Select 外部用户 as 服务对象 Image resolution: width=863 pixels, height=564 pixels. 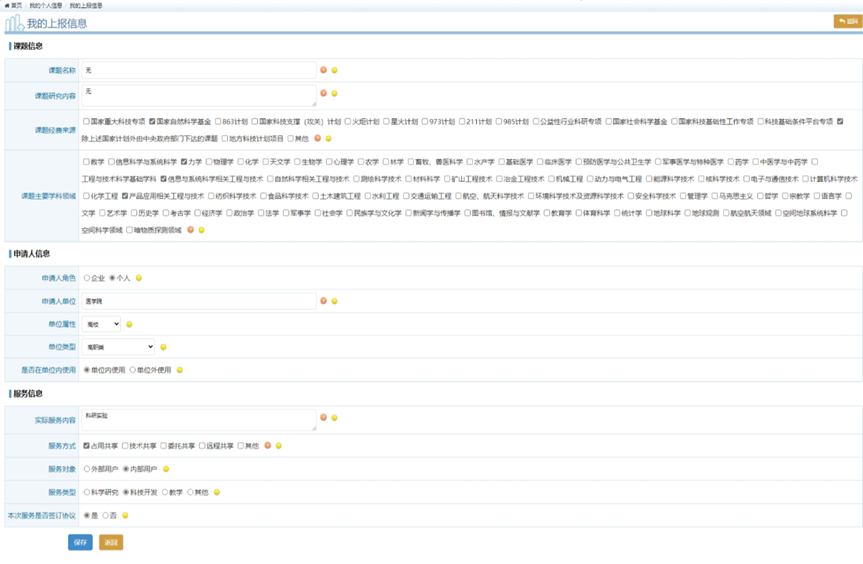tap(87, 469)
